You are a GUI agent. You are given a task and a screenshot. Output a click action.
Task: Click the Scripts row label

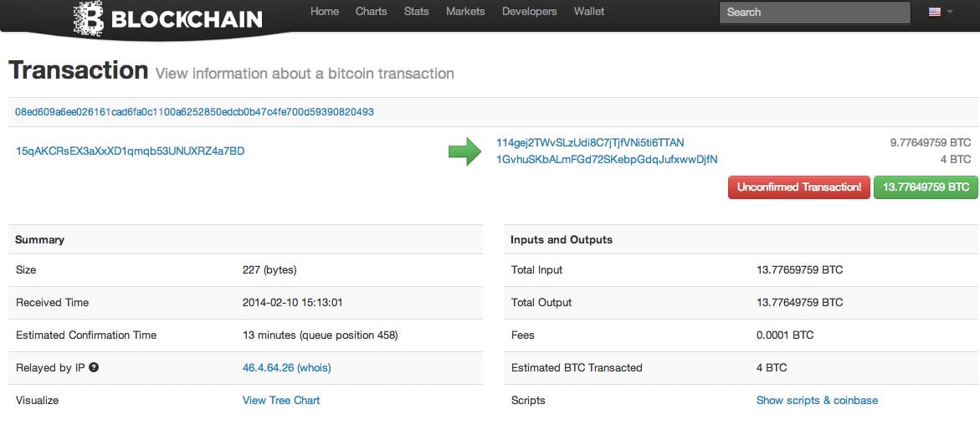tap(528, 400)
